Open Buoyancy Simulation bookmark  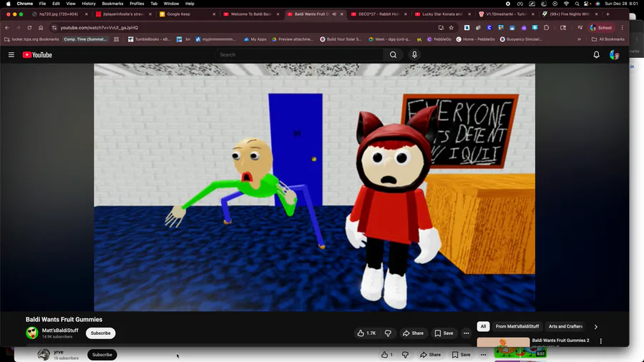pyautogui.click(x=521, y=39)
